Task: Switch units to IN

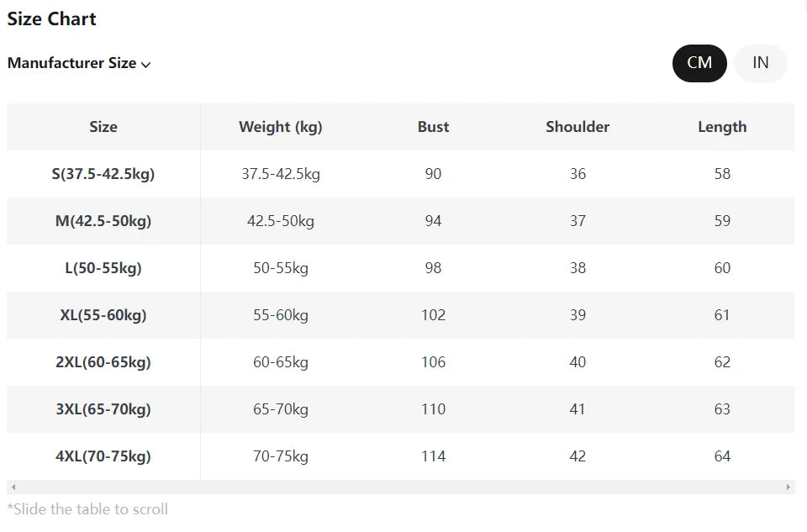Action: click(760, 63)
